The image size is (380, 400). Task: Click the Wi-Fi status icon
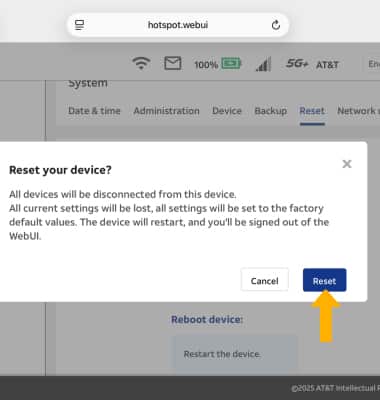pos(141,63)
